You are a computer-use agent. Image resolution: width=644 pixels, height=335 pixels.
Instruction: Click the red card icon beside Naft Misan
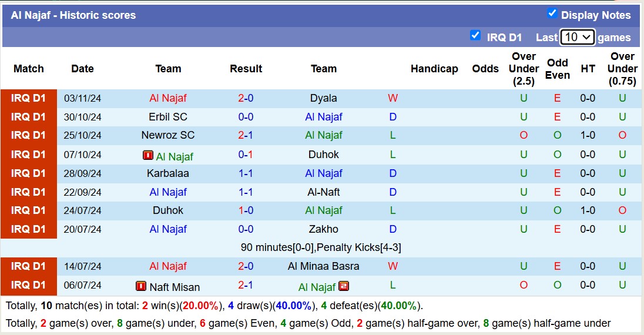pyautogui.click(x=141, y=287)
